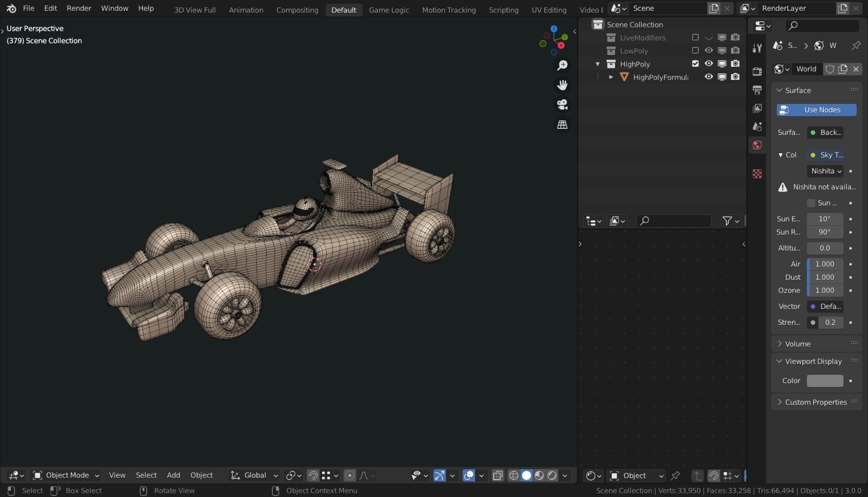The width and height of the screenshot is (868, 497).
Task: Open shading options dropdown arrow
Action: pos(565,475)
